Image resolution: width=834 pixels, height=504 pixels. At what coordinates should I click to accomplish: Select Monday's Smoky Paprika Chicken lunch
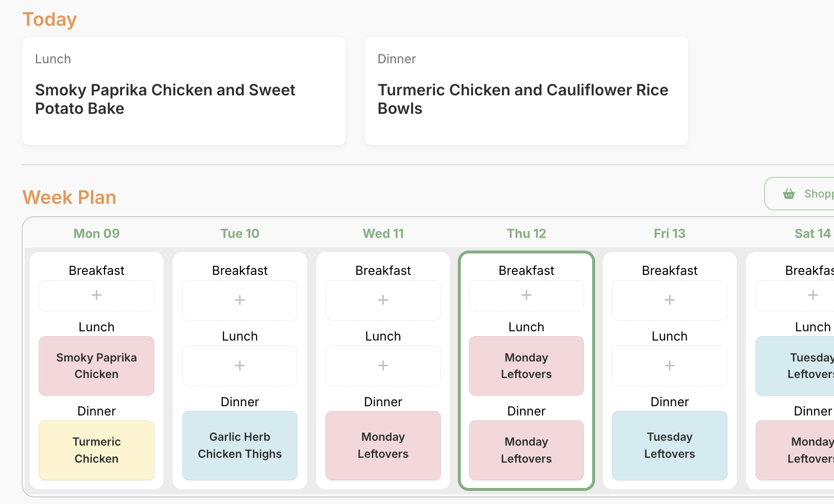point(96,366)
